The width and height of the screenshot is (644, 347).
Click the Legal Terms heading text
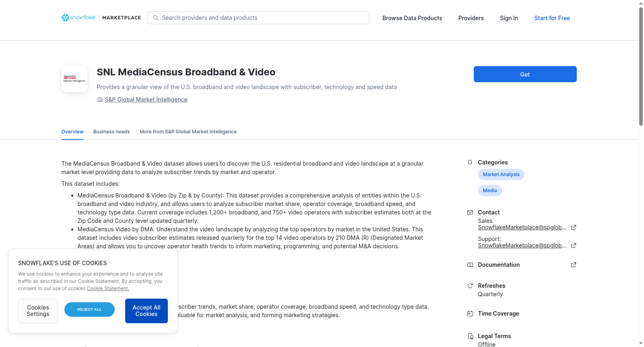(494, 336)
